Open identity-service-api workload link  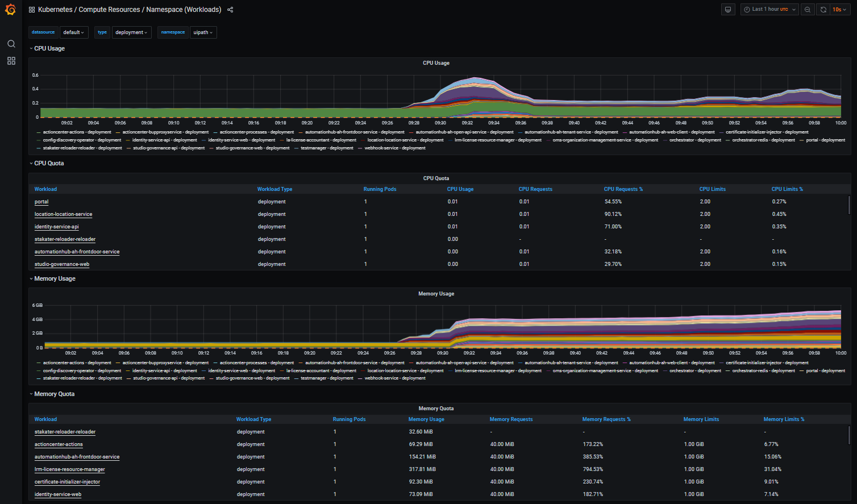57,227
